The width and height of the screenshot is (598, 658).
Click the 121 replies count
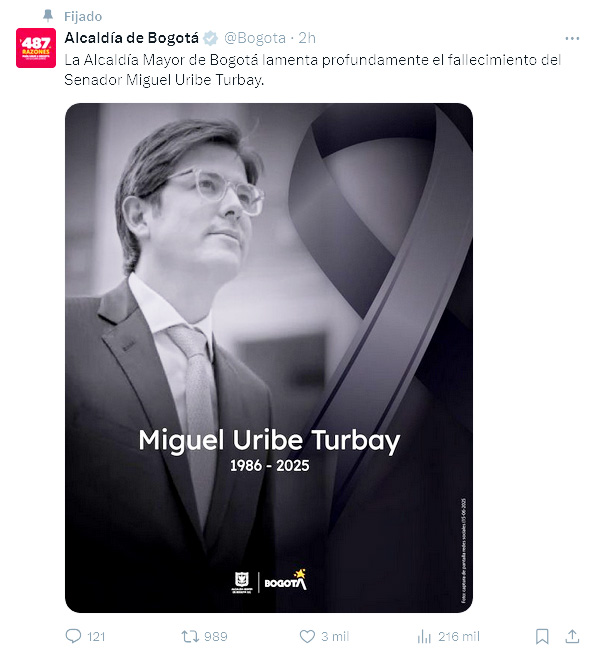coord(96,637)
